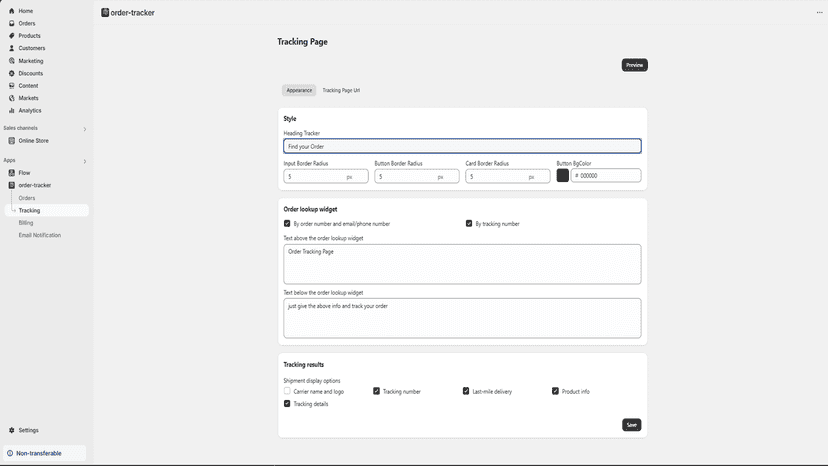
Task: Click the Sales channels label
Action: pos(21,128)
